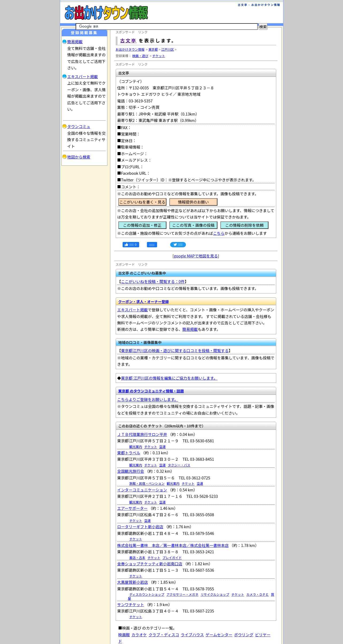
Task: Click この情報の追加・修正 button
Action: pyautogui.click(x=142, y=225)
